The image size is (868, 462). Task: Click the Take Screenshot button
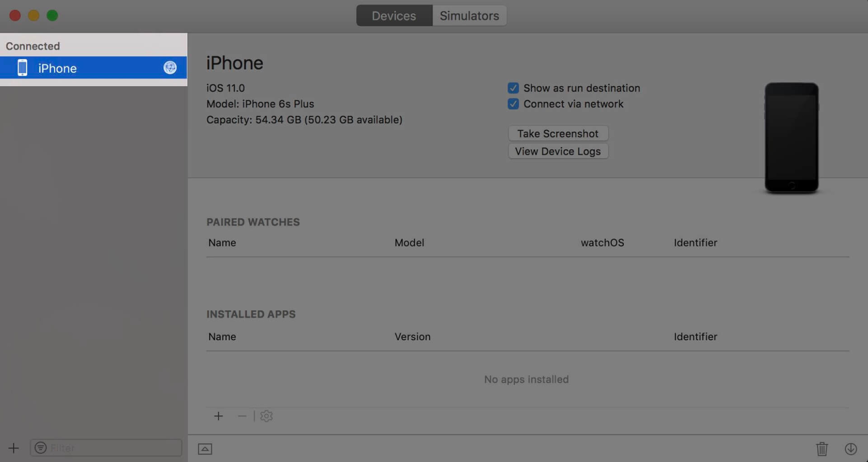point(558,133)
